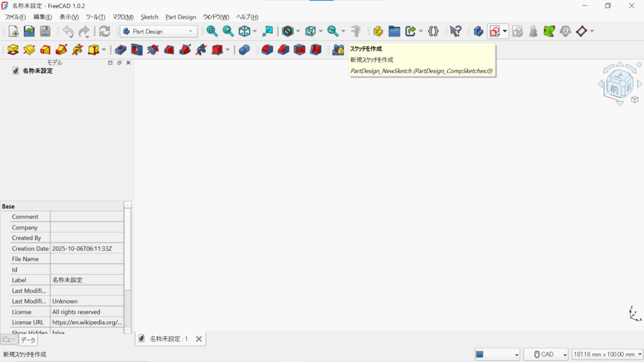Select the Pocket tool
The height and width of the screenshot is (362, 644).
(x=121, y=49)
